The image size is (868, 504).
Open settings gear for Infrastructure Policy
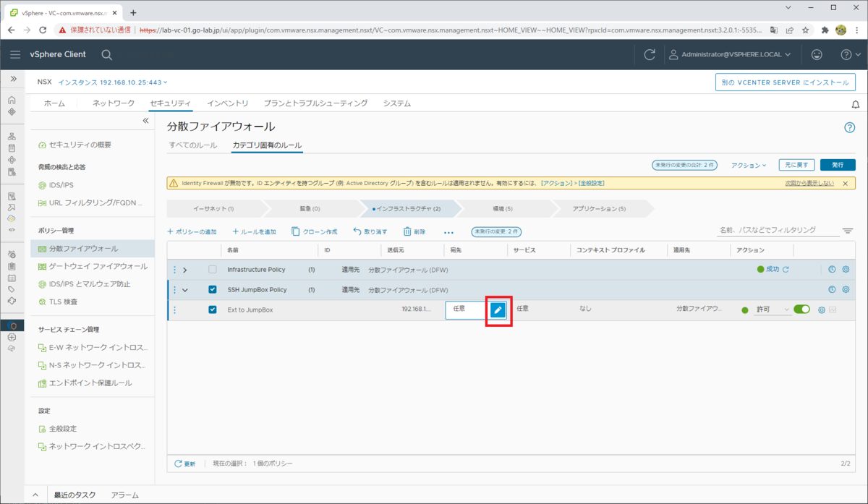(x=846, y=270)
